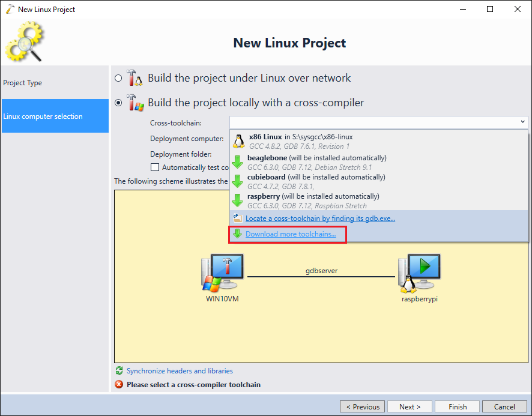Image resolution: width=532 pixels, height=416 pixels.
Task: Choose the beaglebone toolchain entry
Action: (379, 163)
